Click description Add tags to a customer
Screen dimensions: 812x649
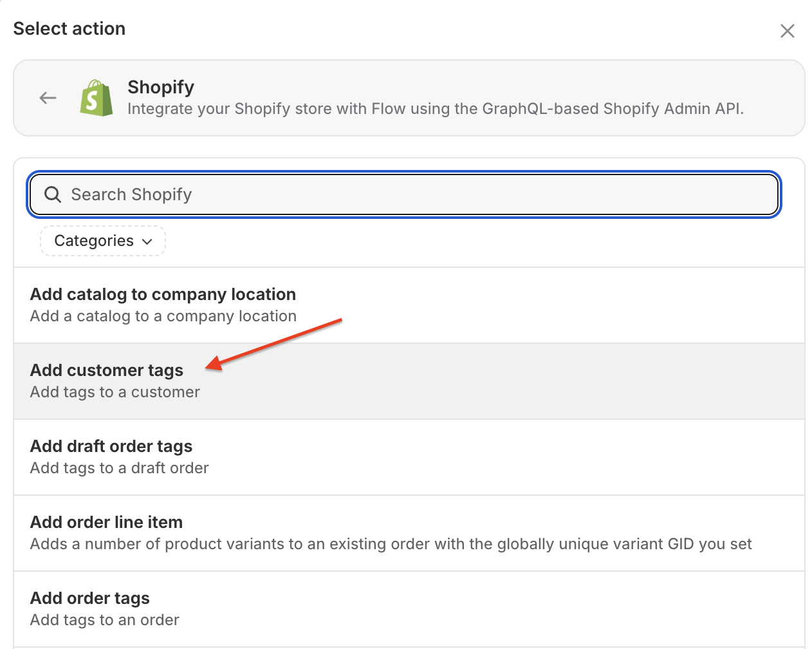(115, 392)
